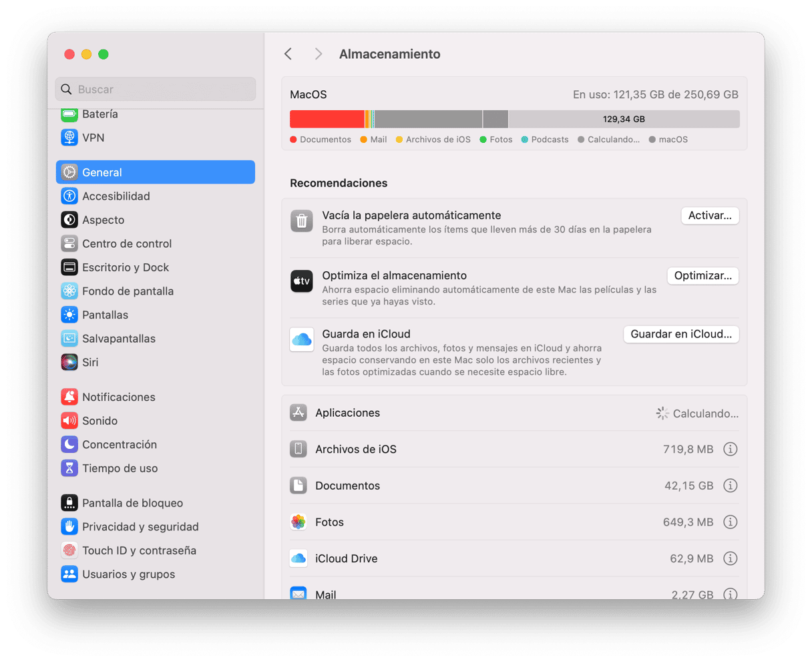This screenshot has height=662, width=812.
Task: Open info for iCloud Drive storage
Action: pos(731,558)
